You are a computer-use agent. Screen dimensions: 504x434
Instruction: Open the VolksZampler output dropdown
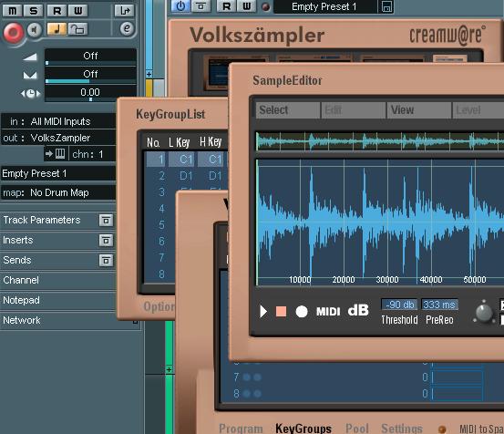tap(58, 138)
